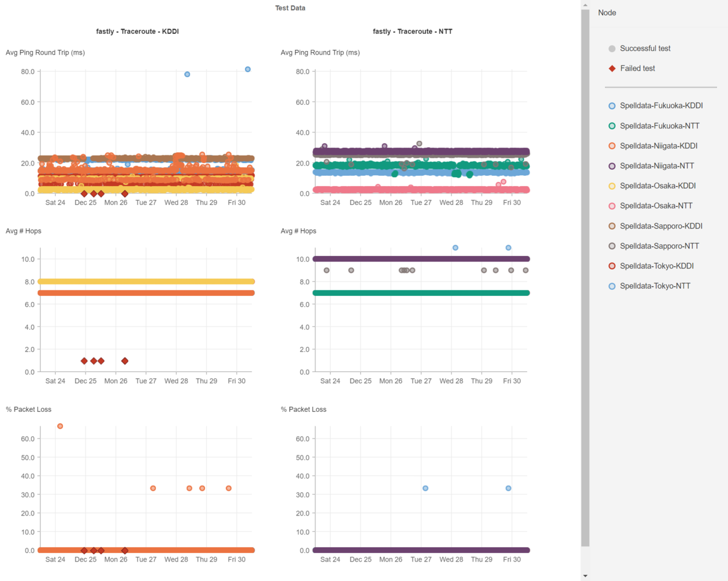Click the scrollbar up arrow
The height and width of the screenshot is (581, 728).
(x=585, y=5)
